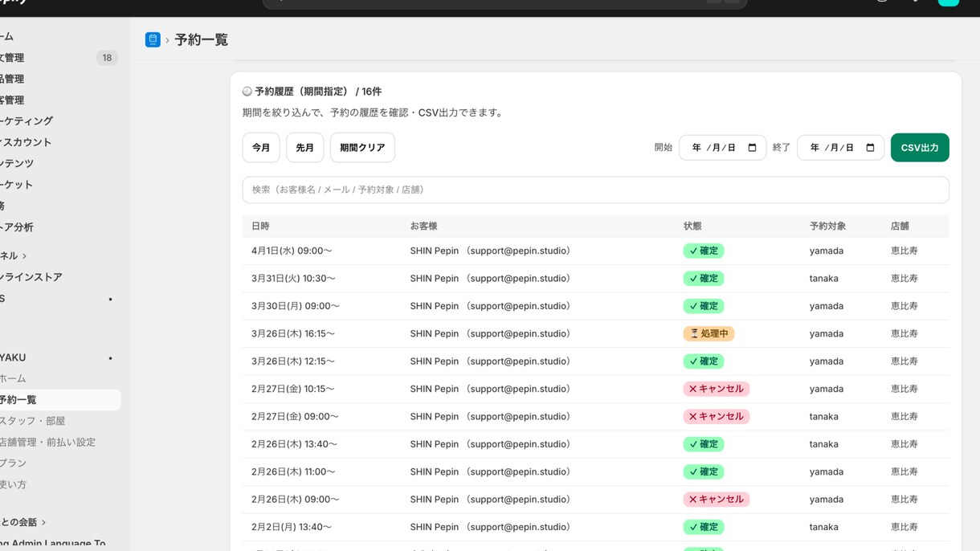Focus the reservation search input field

point(595,190)
